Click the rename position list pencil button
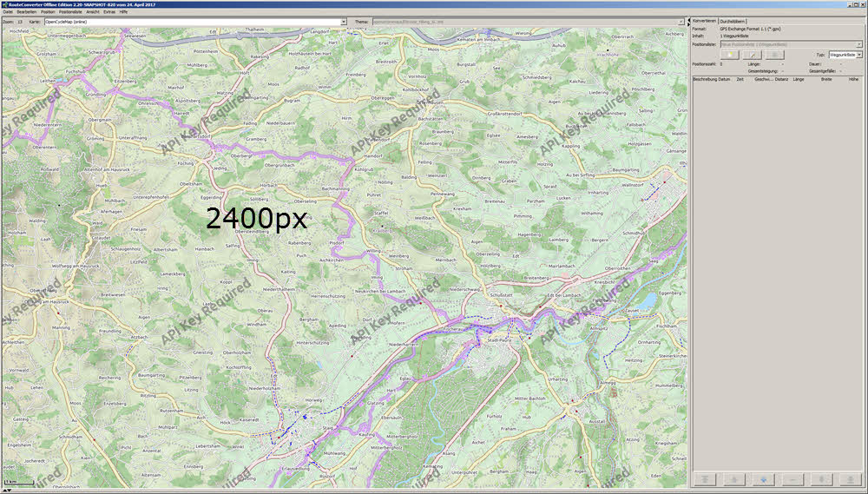Viewport: 868px width, 494px height. pos(753,55)
